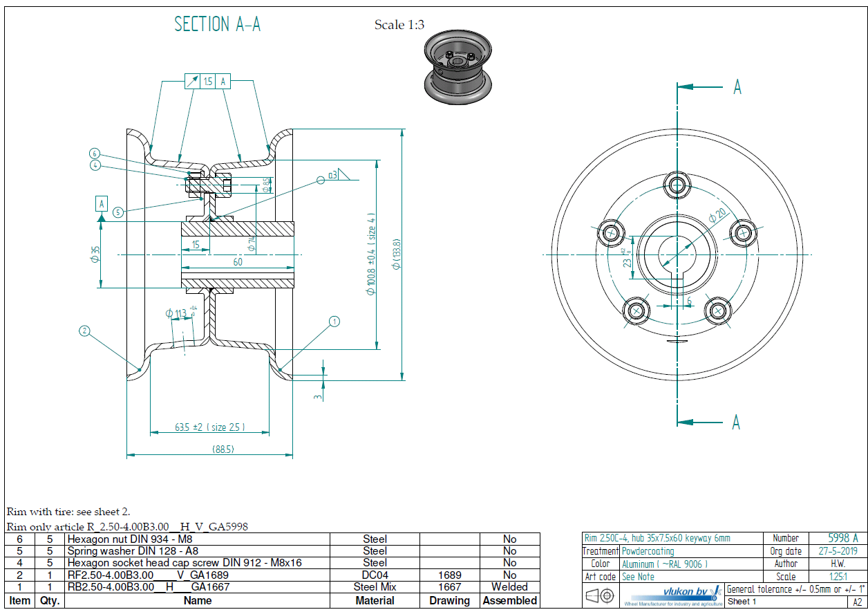Select the Scale 1:3 label
The height and width of the screenshot is (612, 868).
[399, 25]
